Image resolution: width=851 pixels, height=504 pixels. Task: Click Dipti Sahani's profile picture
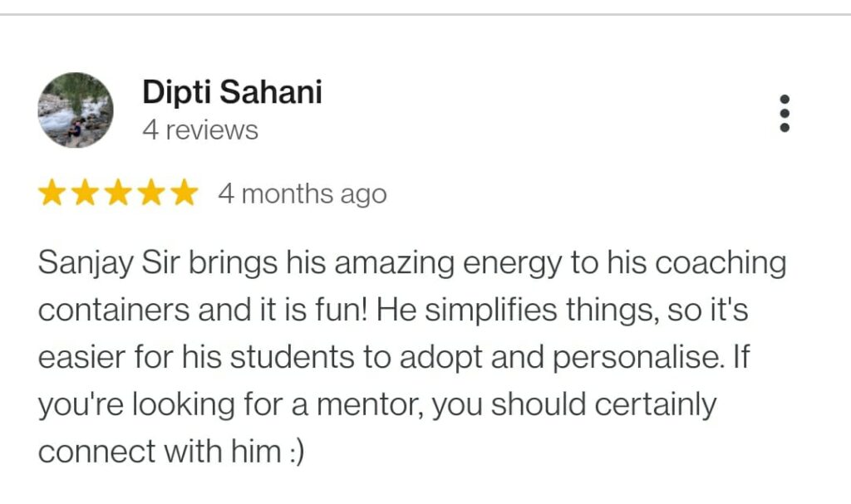[76, 110]
